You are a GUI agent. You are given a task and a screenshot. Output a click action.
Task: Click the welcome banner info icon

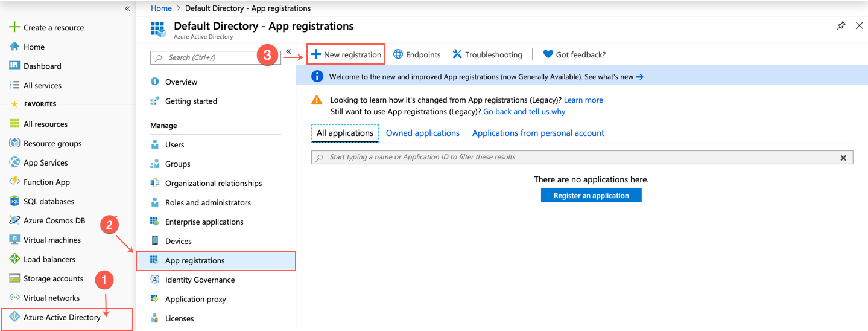tap(317, 76)
